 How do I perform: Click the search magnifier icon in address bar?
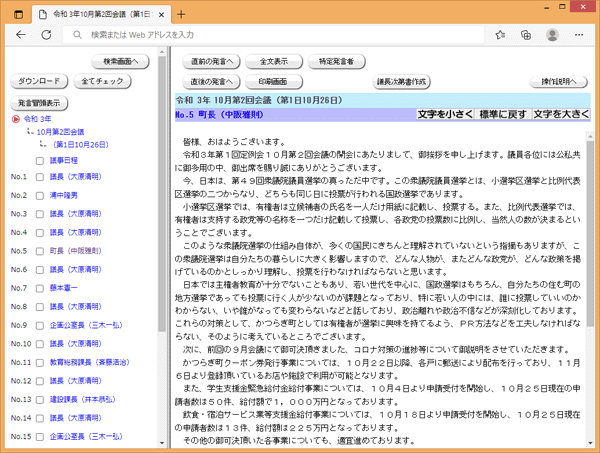[x=77, y=35]
